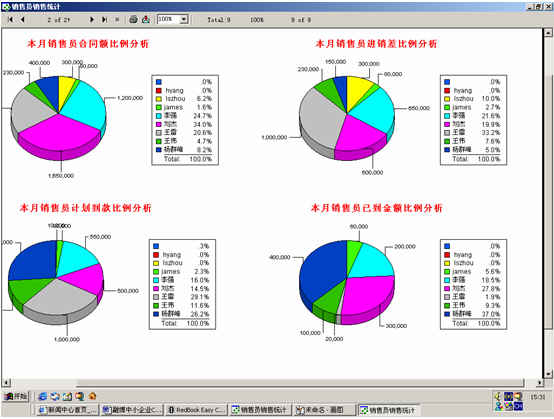Click inside the zoom percentage field
Viewport: 554px width, 419px height.
169,19
